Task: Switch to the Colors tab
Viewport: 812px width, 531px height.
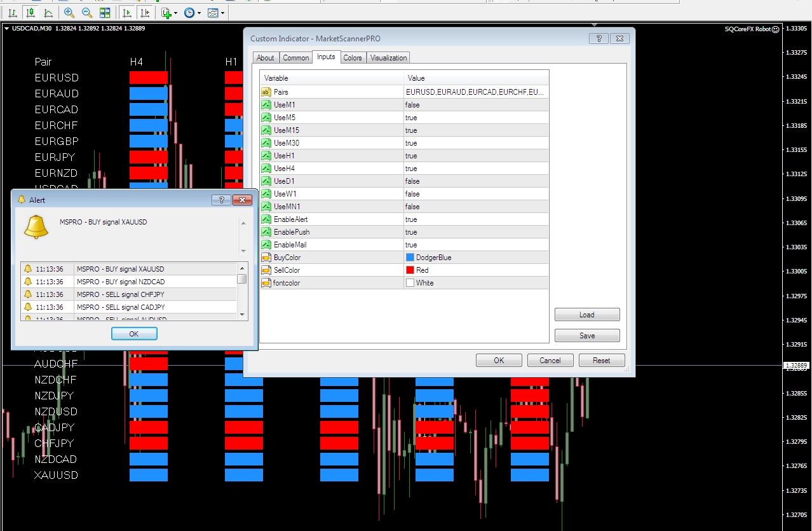Action: pos(353,58)
